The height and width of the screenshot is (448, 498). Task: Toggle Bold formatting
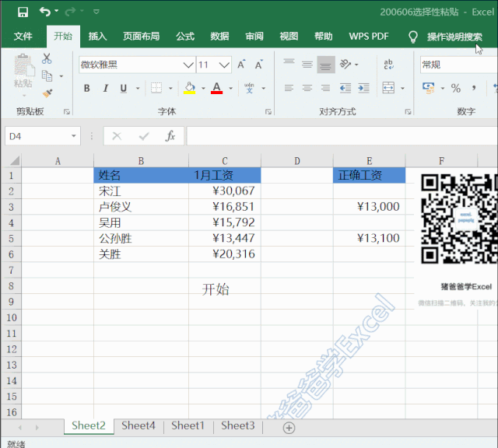(86, 88)
